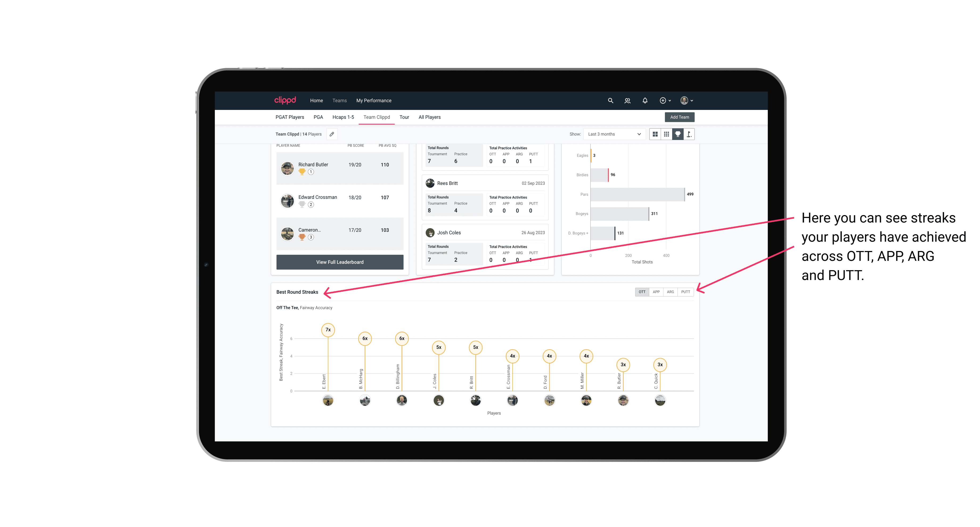Select the APP streak filter icon
The image size is (980, 527).
pyautogui.click(x=655, y=291)
